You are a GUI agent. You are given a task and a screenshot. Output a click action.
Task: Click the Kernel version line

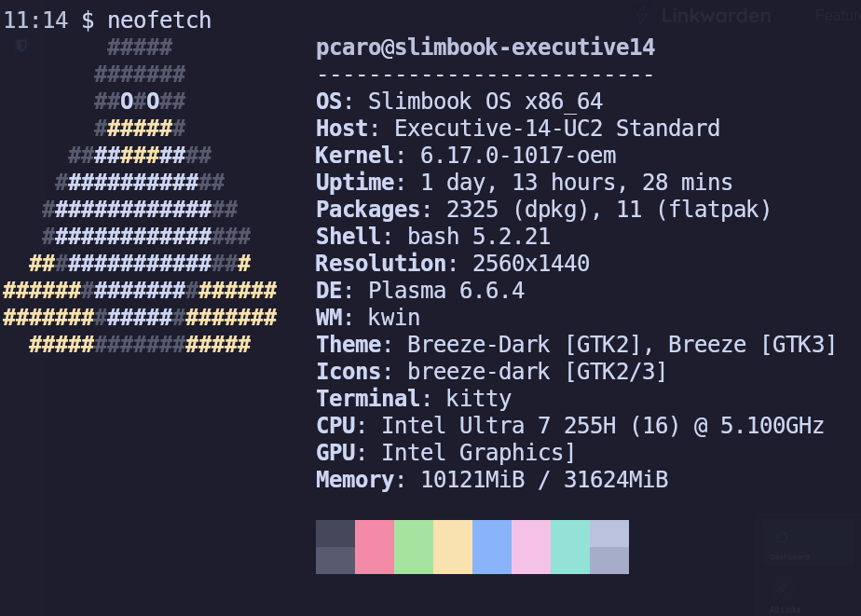(x=466, y=156)
